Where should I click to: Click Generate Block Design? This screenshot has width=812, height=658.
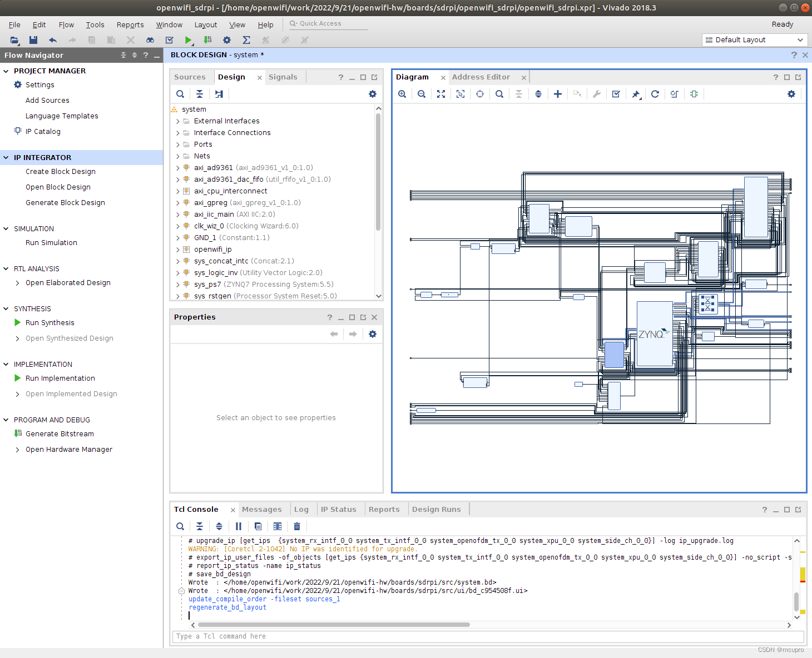(x=65, y=203)
